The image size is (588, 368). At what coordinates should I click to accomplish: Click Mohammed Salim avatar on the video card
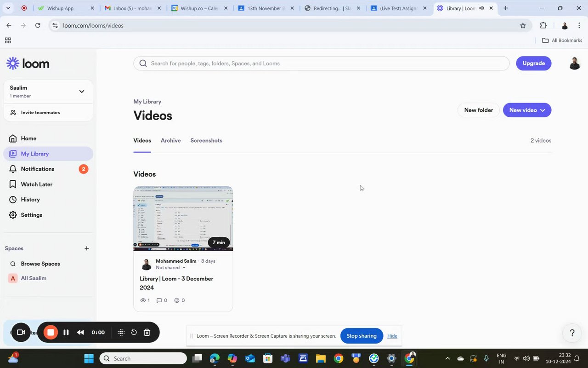click(x=146, y=264)
